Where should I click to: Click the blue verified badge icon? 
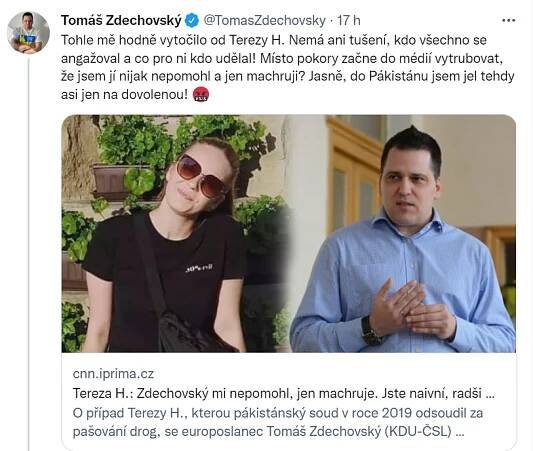coord(192,21)
